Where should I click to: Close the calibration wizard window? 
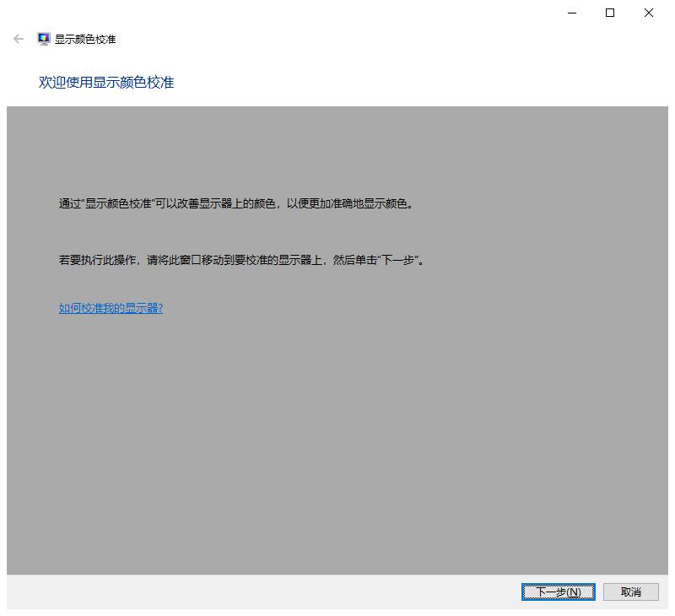pos(648,13)
